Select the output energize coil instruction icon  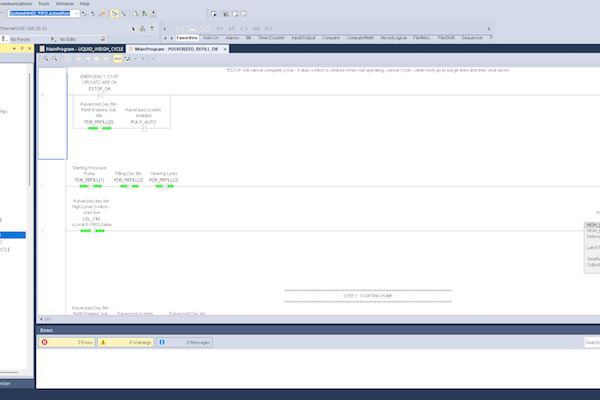coord(244,29)
